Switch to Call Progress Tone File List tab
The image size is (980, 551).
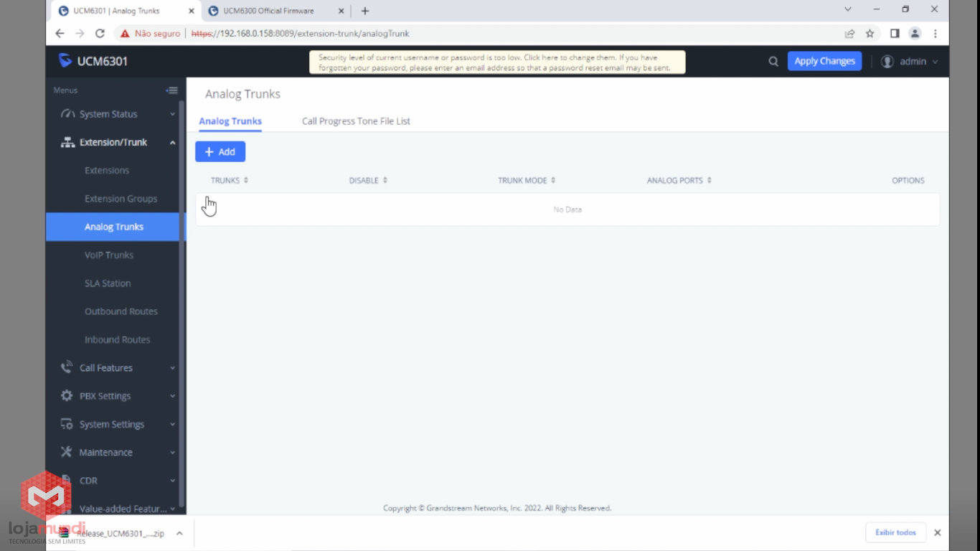point(356,121)
